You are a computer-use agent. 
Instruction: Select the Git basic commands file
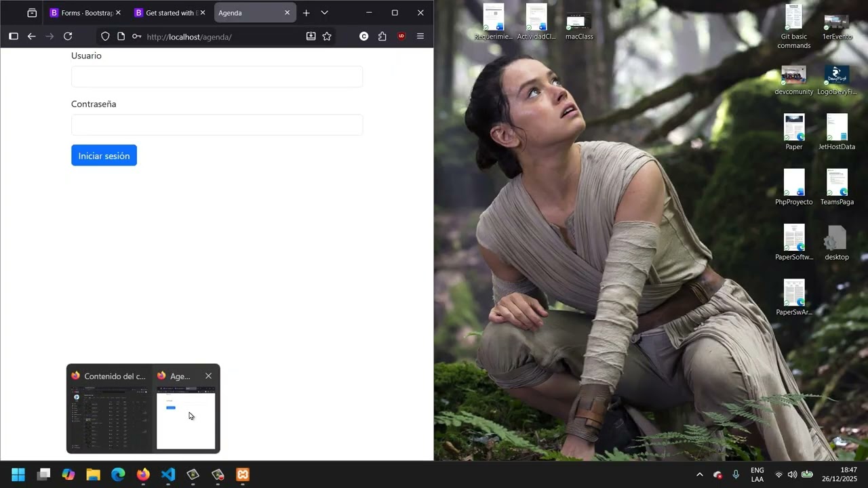click(x=794, y=26)
